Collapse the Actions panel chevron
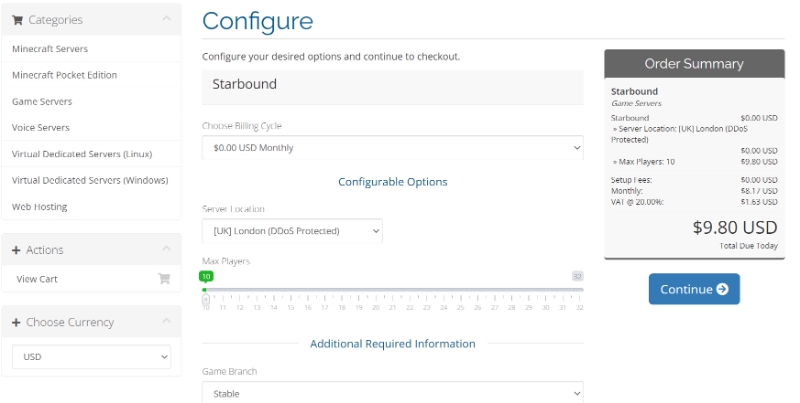 coord(166,248)
